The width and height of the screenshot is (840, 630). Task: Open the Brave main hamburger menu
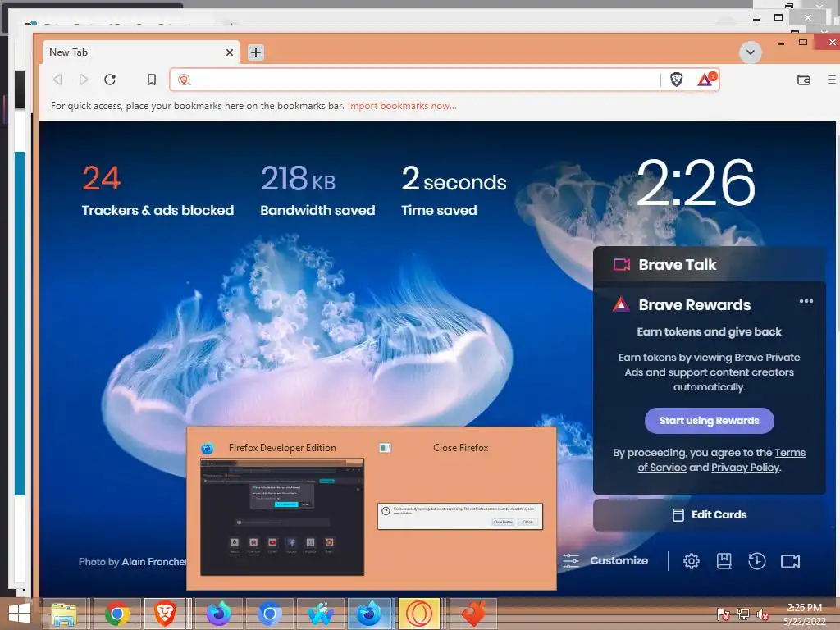(832, 80)
